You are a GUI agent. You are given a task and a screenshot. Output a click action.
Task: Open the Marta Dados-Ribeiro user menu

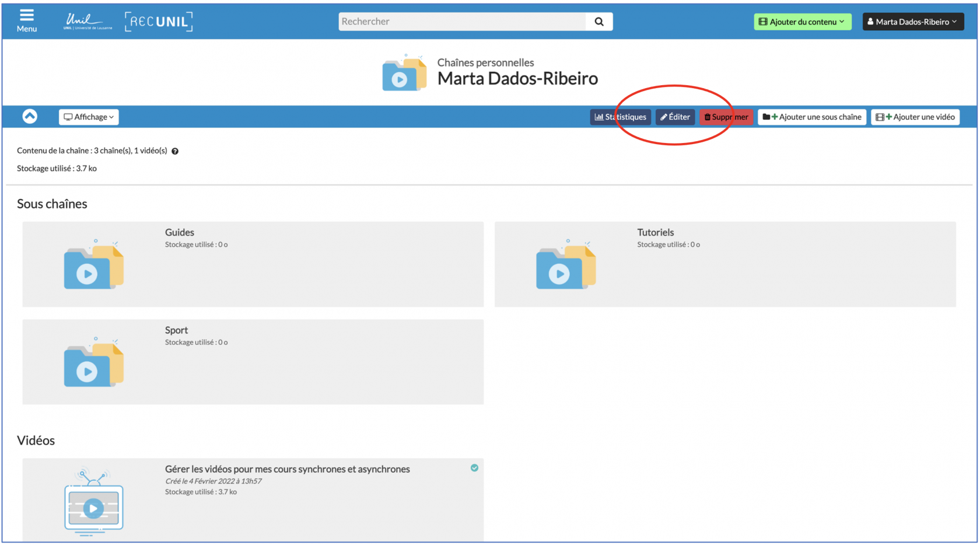pyautogui.click(x=912, y=22)
